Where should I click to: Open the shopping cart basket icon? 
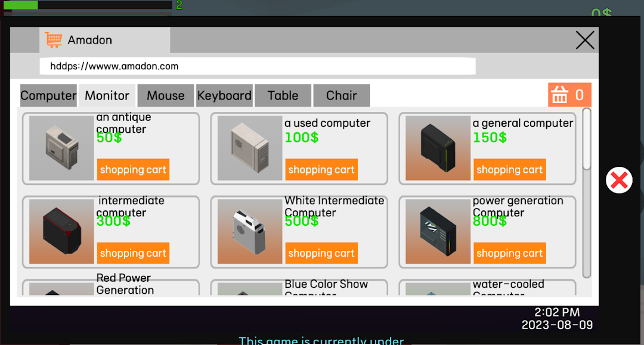[x=569, y=95]
